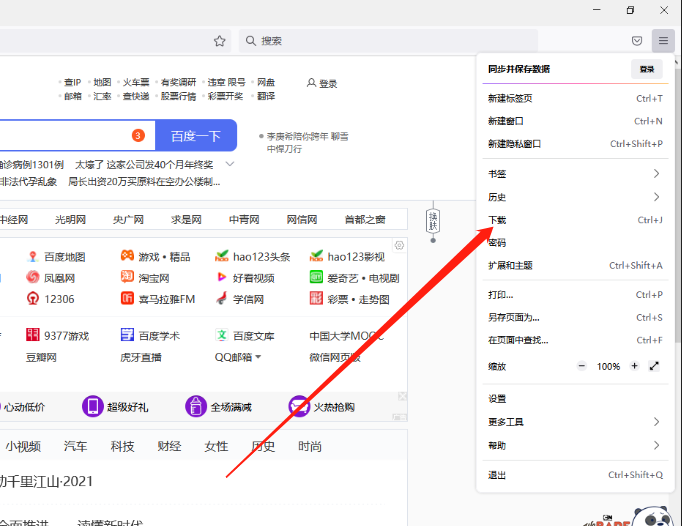Click the 换肤 skin change tag

(433, 221)
